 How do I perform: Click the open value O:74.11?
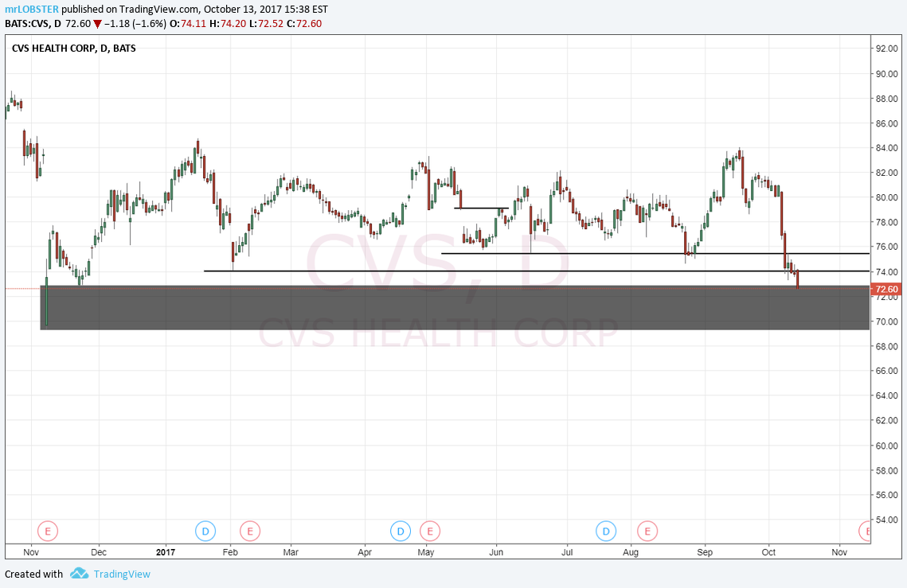(x=188, y=24)
